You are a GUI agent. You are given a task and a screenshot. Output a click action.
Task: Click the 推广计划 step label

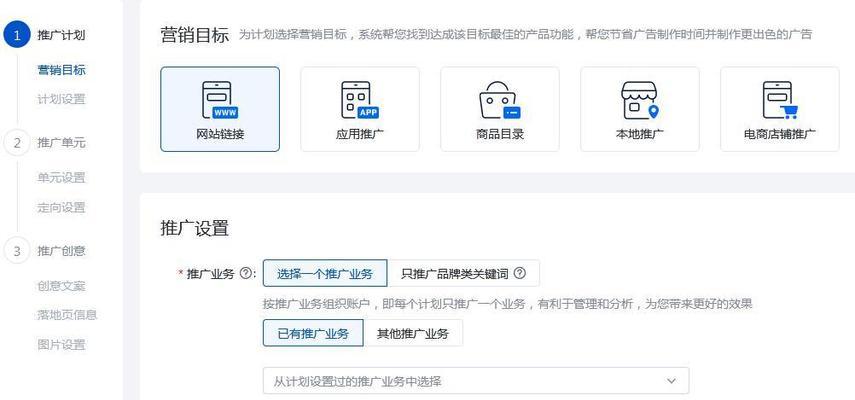pyautogui.click(x=61, y=35)
